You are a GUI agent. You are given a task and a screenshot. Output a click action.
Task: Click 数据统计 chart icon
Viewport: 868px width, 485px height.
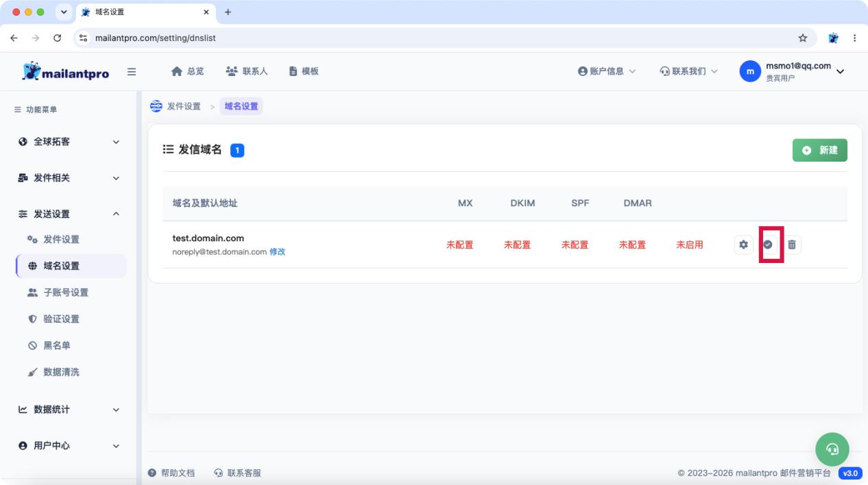(x=23, y=410)
